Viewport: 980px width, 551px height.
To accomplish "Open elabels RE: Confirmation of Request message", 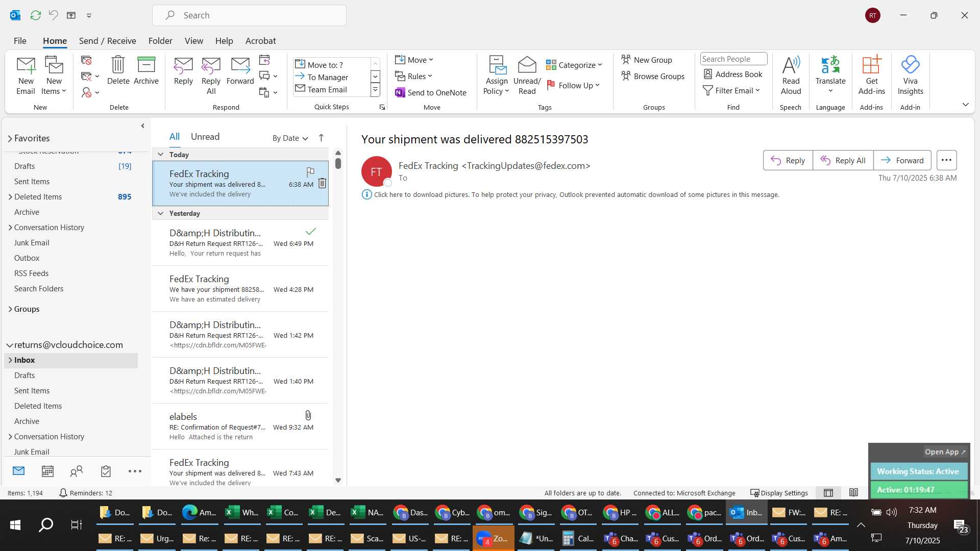I will 240,427.
